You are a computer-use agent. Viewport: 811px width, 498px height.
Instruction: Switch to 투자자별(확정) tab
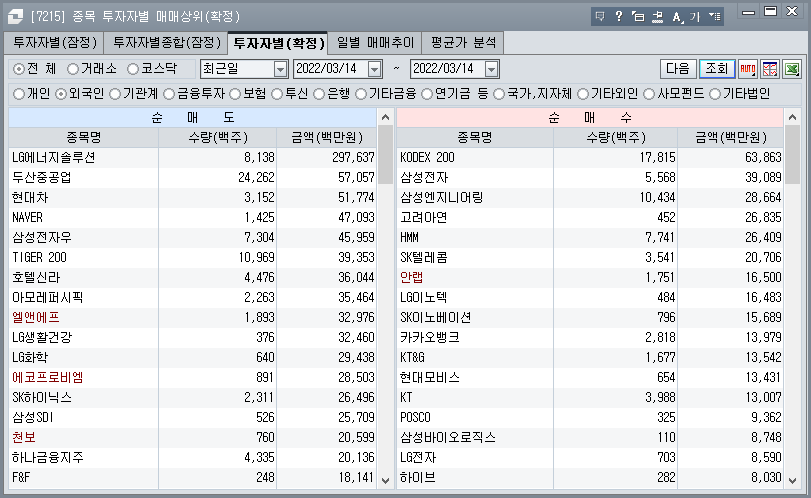[x=278, y=43]
